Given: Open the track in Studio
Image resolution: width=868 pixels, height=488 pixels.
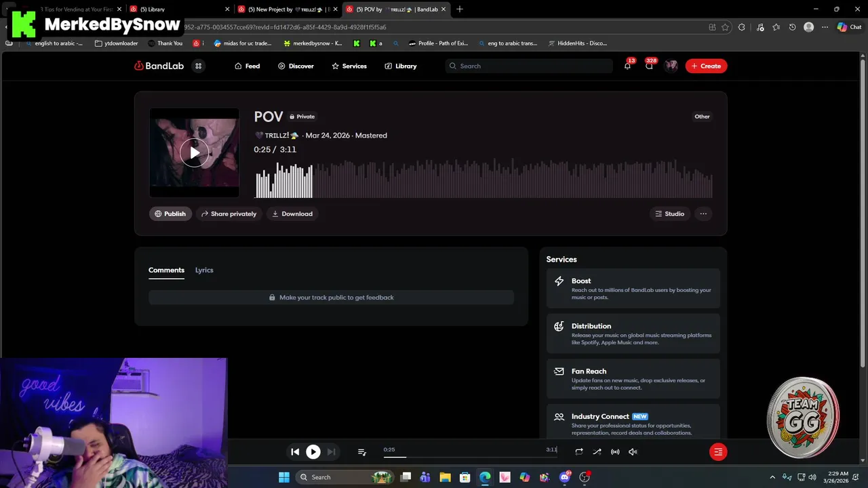Looking at the screenshot, I should click(x=669, y=213).
